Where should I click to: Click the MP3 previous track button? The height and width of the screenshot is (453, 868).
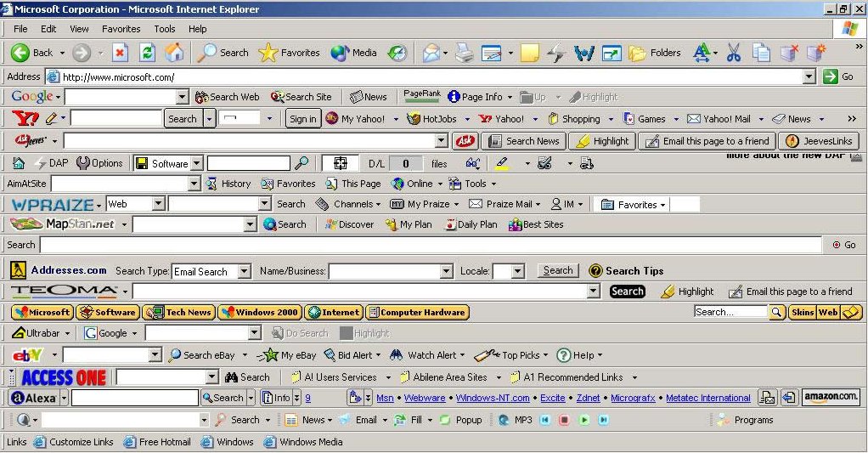coord(544,420)
